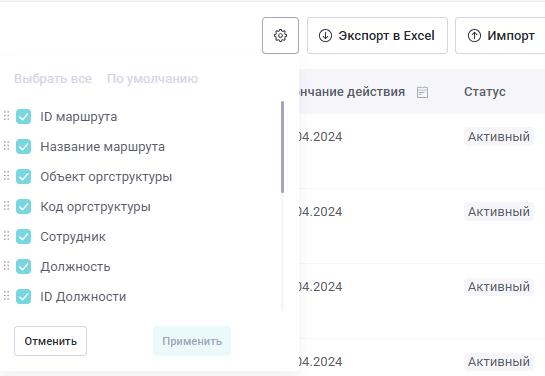The width and height of the screenshot is (545, 376).
Task: Click the Статус column header
Action: click(485, 92)
